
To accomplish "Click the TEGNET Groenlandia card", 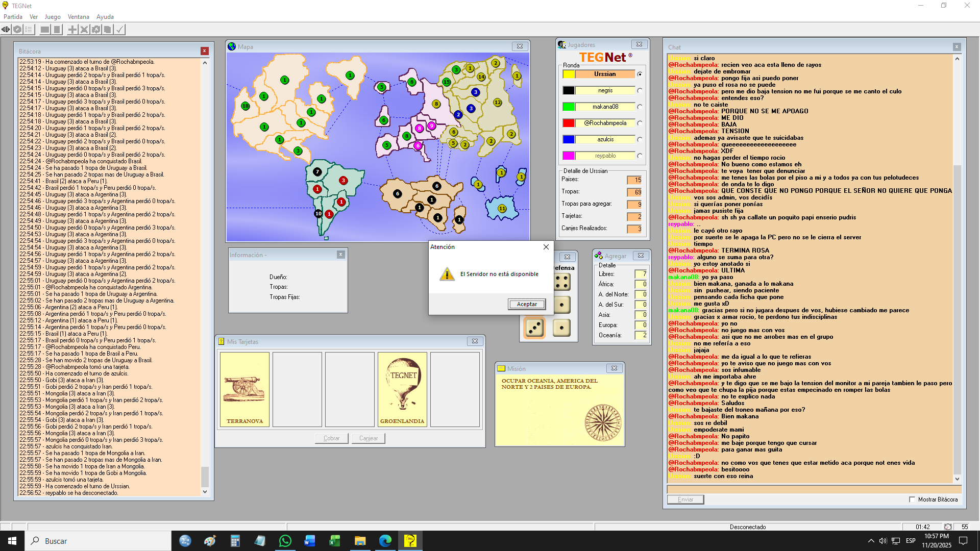I will coord(402,389).
